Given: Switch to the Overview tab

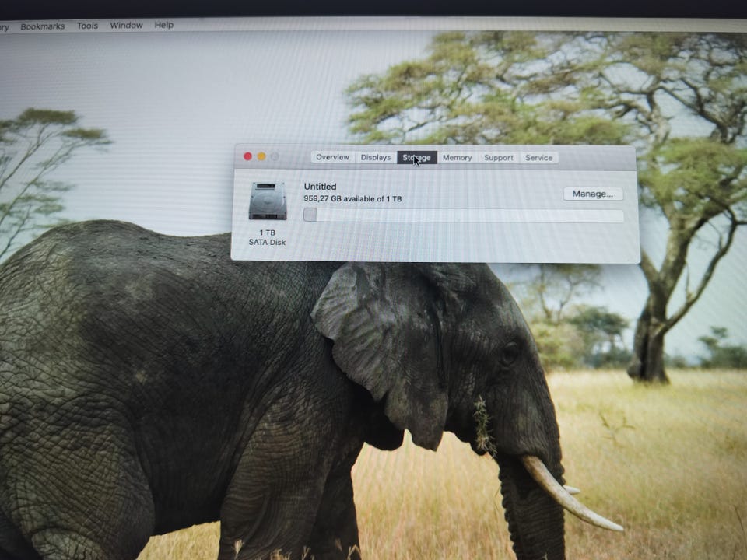Looking at the screenshot, I should tap(332, 157).
